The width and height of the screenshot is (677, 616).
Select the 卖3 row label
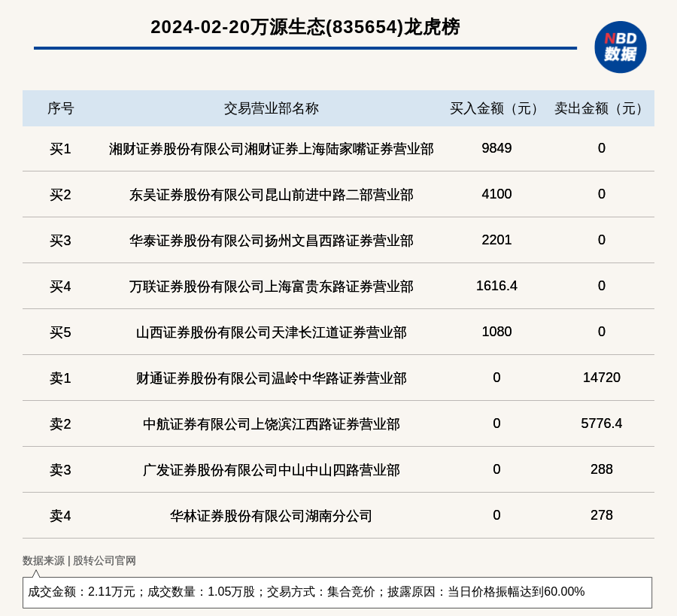coord(60,469)
